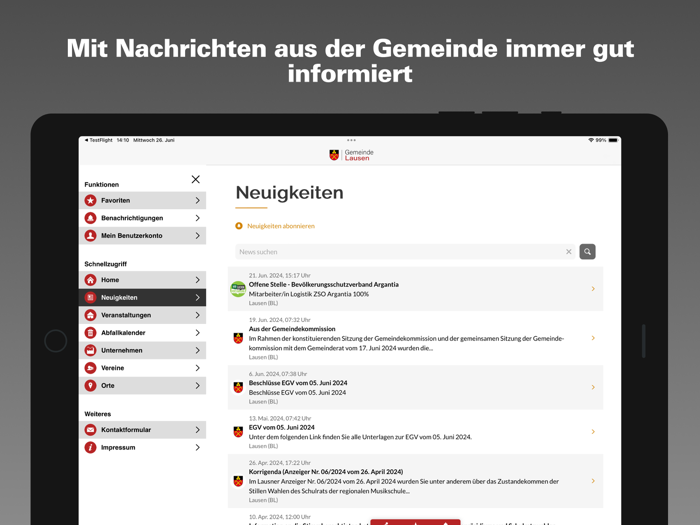
Task: Click the orange arrow on Beschlüsse EGV item
Action: 593,388
